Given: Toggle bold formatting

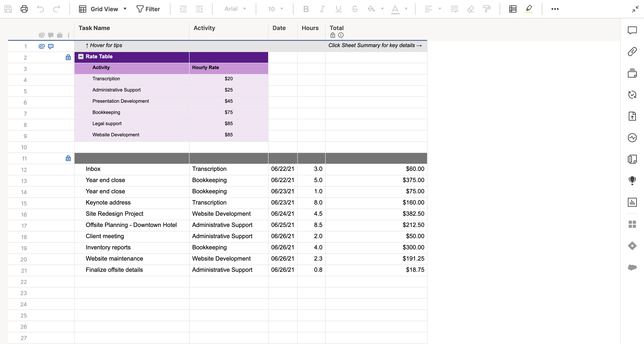Looking at the screenshot, I should tap(306, 9).
